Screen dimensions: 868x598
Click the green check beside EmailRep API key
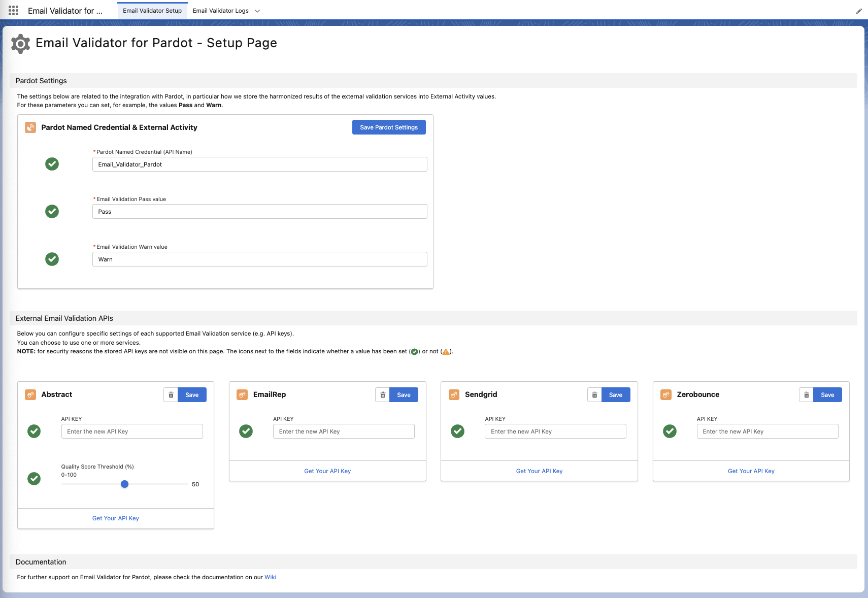pos(246,431)
